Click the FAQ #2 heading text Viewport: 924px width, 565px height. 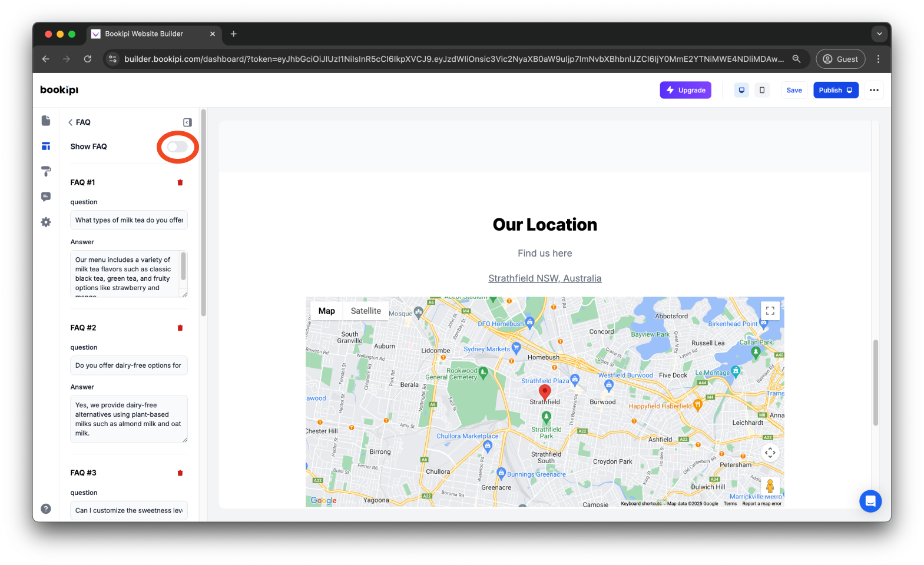click(83, 328)
